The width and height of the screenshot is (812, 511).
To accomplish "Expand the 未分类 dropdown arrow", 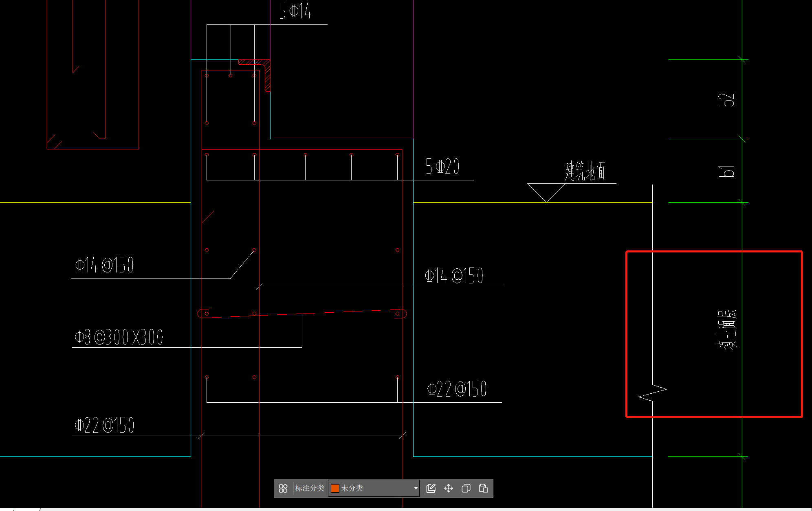I will (x=416, y=488).
